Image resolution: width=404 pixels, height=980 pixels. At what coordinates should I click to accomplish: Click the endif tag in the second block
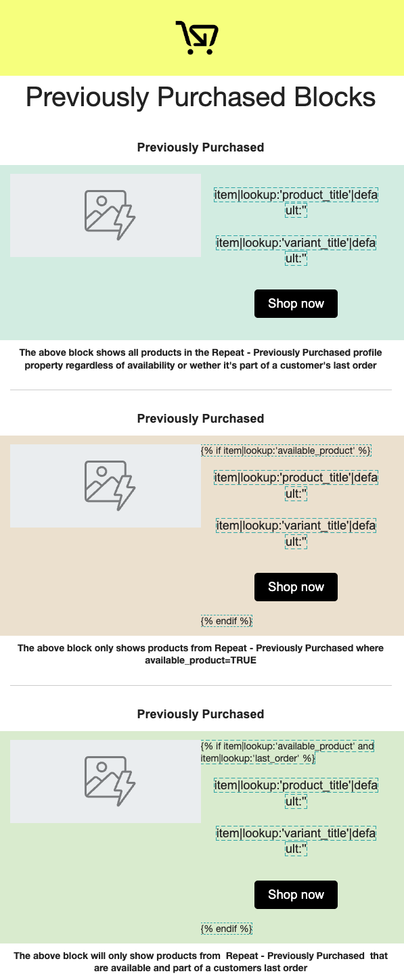(227, 620)
